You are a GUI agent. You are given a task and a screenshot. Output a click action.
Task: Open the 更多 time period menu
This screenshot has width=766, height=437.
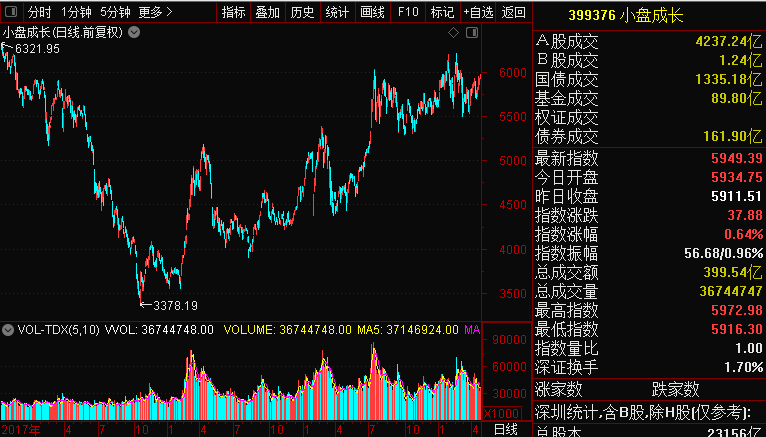154,13
